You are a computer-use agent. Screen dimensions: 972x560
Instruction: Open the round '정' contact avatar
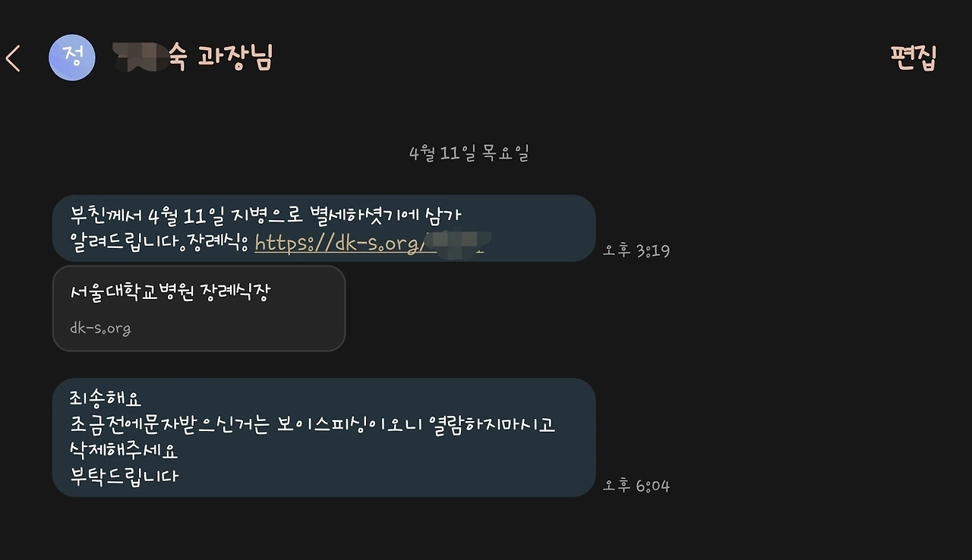click(x=72, y=57)
